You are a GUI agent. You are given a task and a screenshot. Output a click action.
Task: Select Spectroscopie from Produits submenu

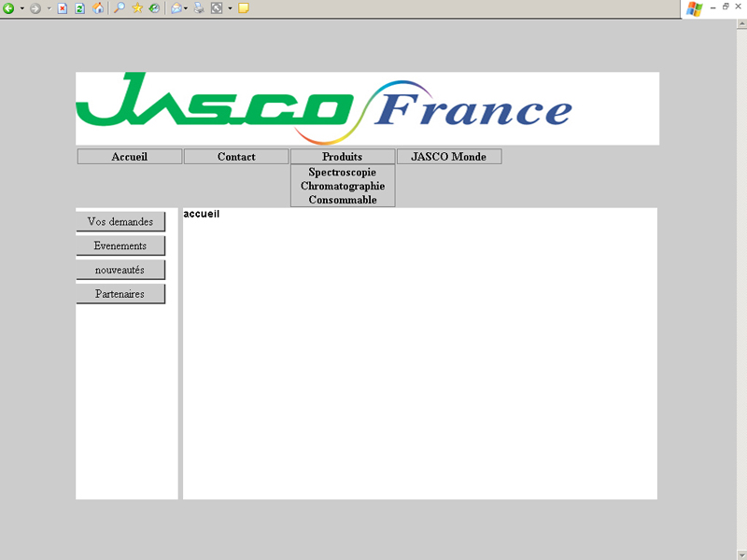tap(343, 173)
